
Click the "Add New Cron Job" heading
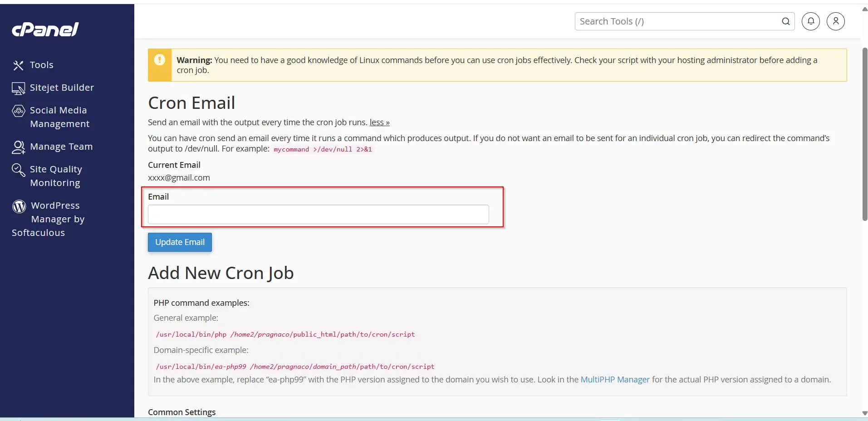pyautogui.click(x=221, y=273)
